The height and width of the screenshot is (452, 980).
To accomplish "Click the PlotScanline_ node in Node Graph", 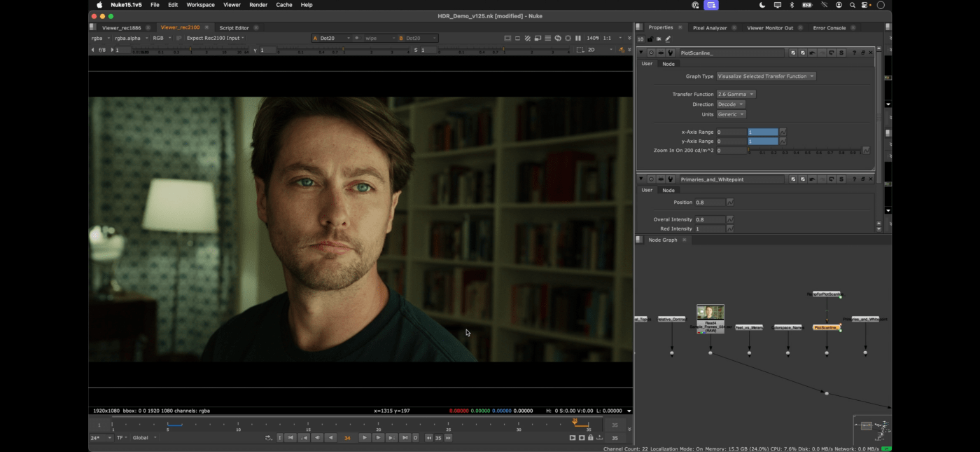I will (826, 327).
